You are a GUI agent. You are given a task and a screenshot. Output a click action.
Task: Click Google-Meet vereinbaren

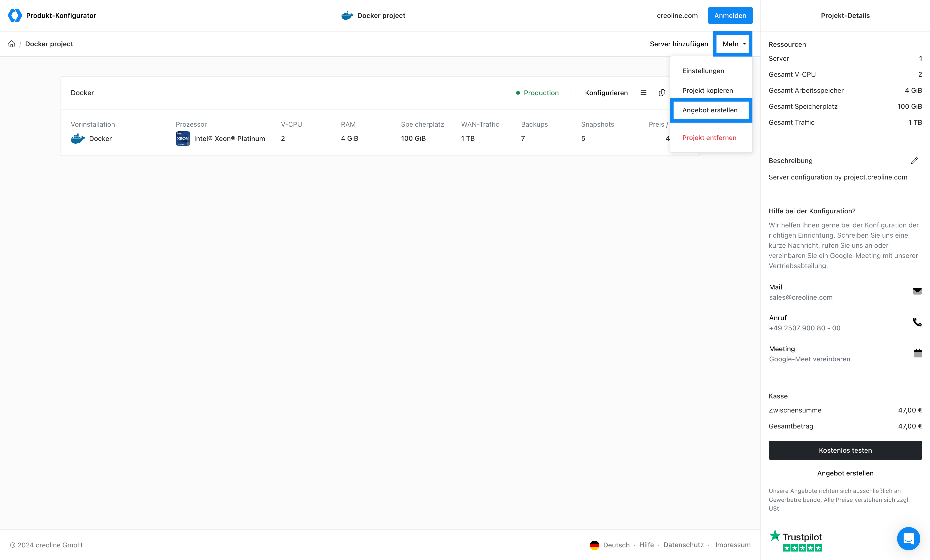click(x=810, y=359)
